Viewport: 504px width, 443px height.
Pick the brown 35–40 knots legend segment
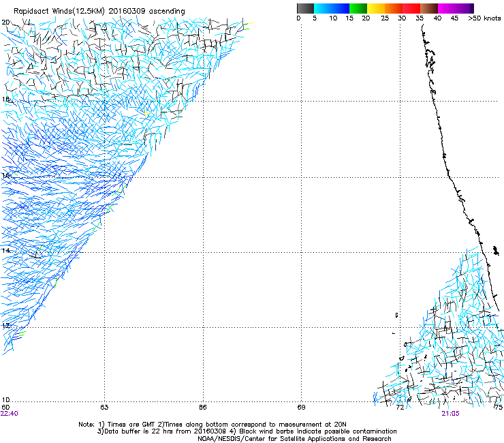pos(429,8)
